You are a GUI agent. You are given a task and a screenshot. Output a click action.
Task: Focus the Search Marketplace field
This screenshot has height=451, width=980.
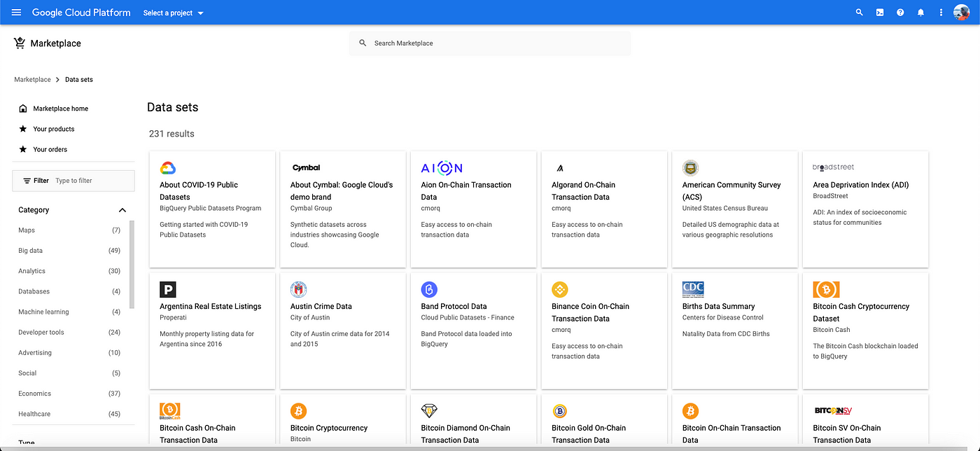490,43
